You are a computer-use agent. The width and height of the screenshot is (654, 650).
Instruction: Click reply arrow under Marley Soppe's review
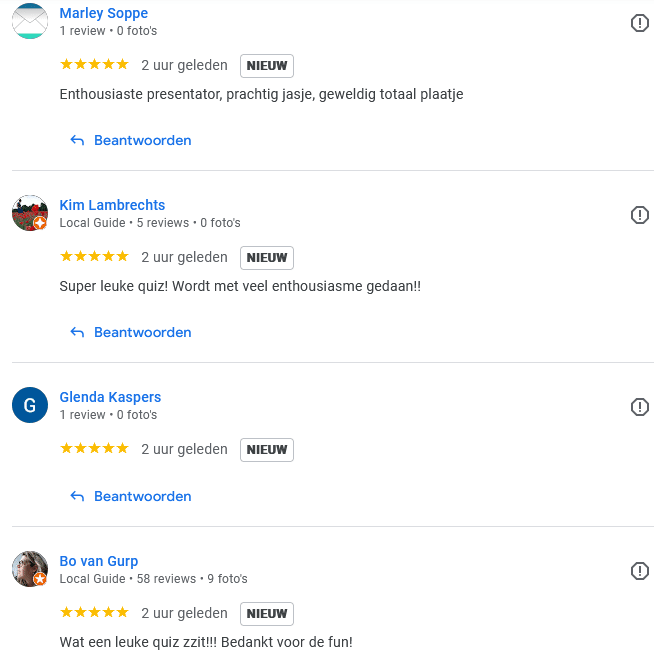[x=77, y=140]
